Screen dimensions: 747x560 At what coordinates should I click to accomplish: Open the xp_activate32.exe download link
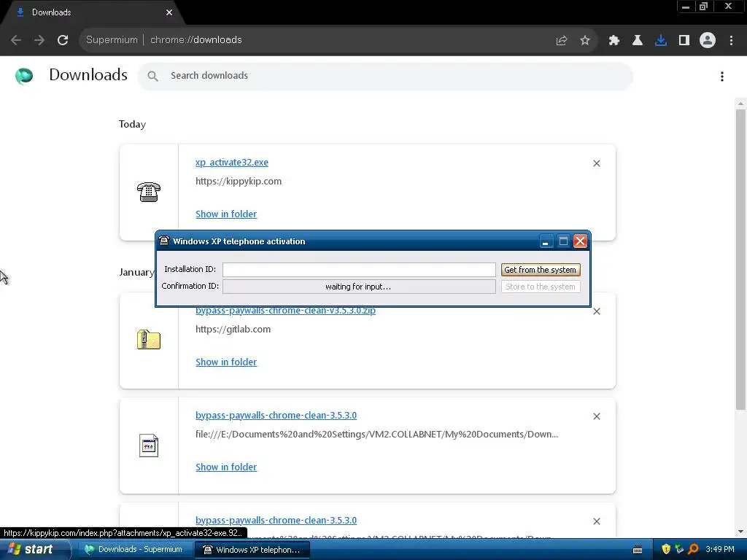click(231, 163)
